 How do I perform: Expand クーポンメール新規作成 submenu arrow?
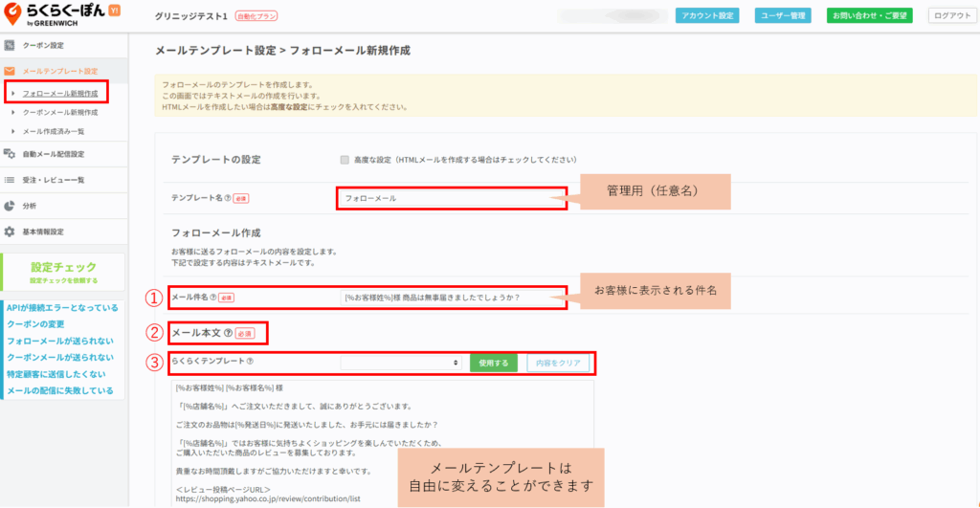pos(13,112)
